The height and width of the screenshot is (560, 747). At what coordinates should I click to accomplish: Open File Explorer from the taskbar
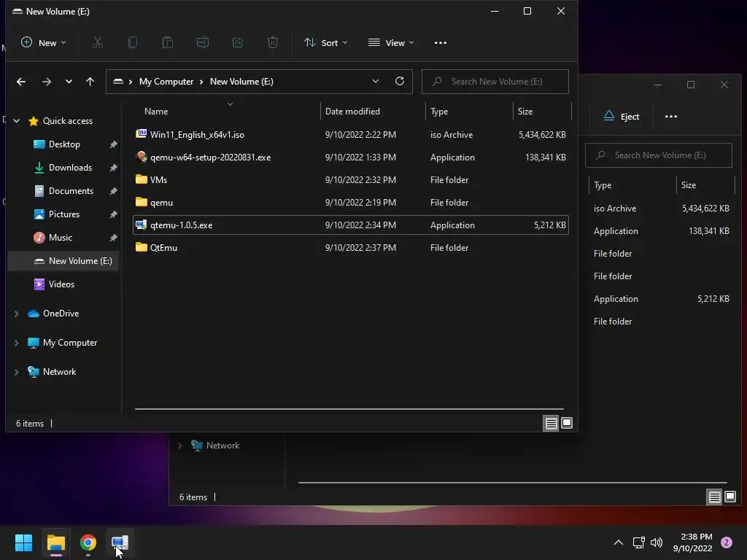tap(55, 542)
